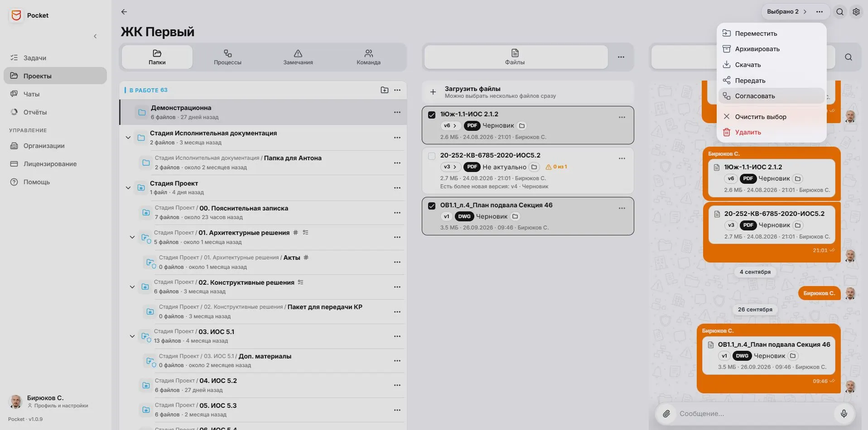Collapse 02. Конструктивные решения folder
Viewport: 868px width, 430px height.
pos(132,287)
